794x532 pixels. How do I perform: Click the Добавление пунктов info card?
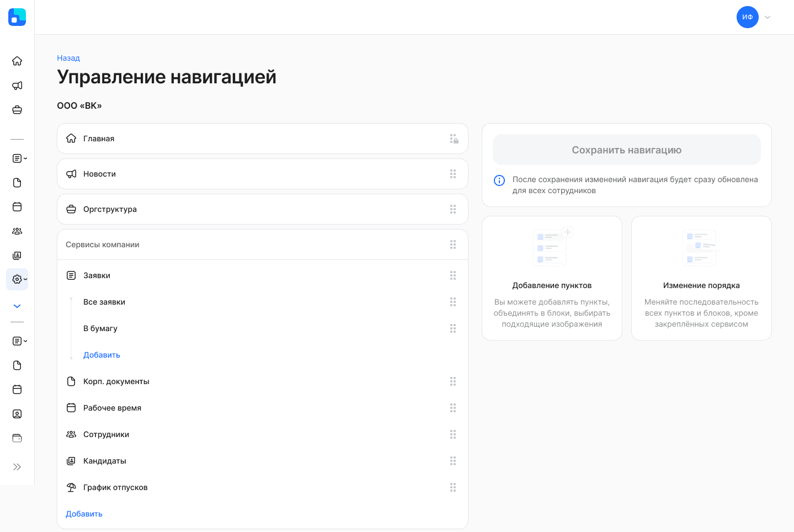point(552,278)
